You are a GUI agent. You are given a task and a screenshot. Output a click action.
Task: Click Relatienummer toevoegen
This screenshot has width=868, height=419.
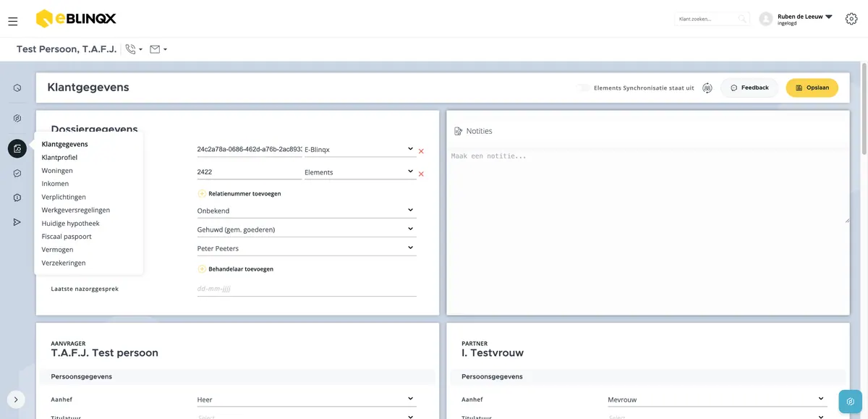pyautogui.click(x=239, y=194)
